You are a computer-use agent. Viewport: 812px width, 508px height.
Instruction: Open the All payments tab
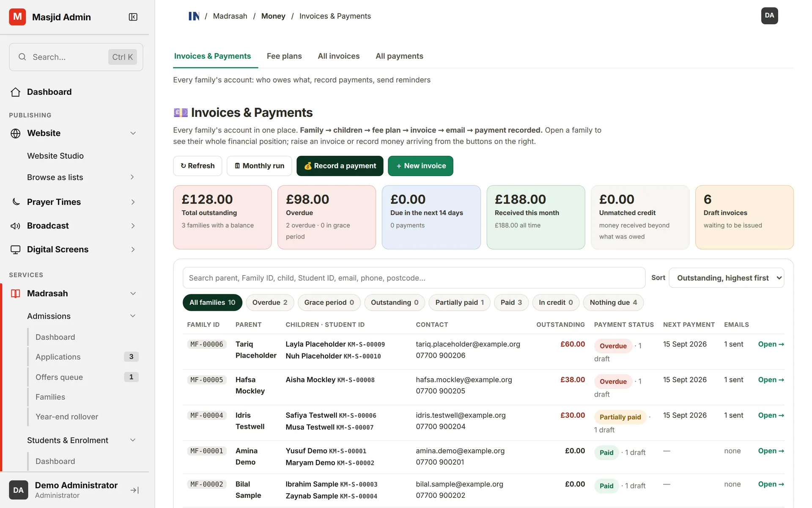pos(399,56)
